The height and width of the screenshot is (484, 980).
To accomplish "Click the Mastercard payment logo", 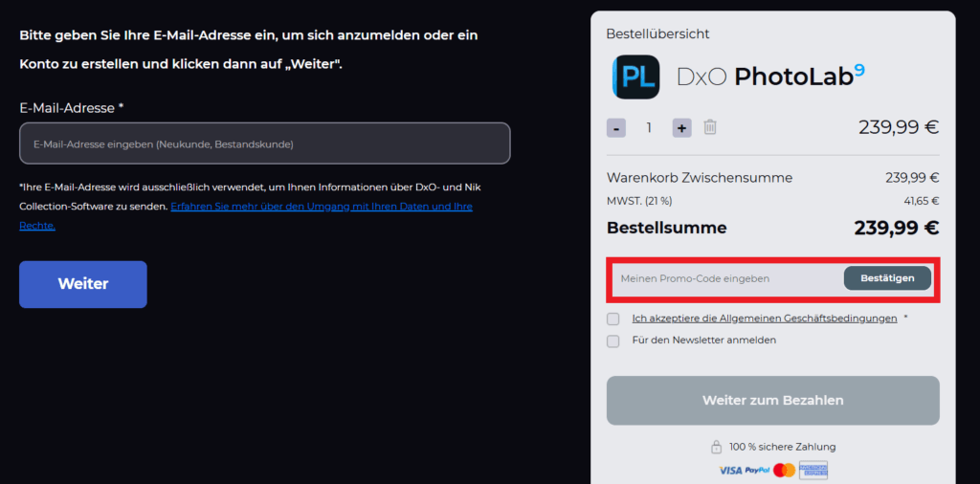I will 784,471.
